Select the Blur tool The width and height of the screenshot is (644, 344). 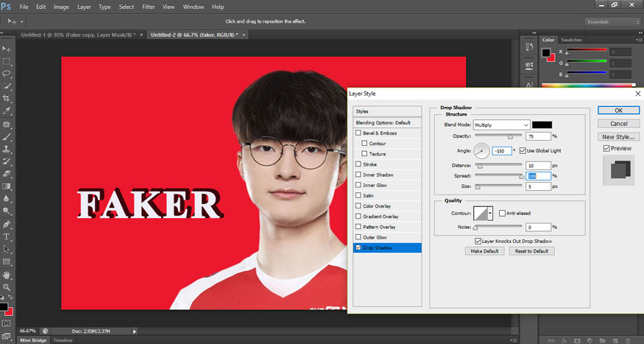point(7,198)
